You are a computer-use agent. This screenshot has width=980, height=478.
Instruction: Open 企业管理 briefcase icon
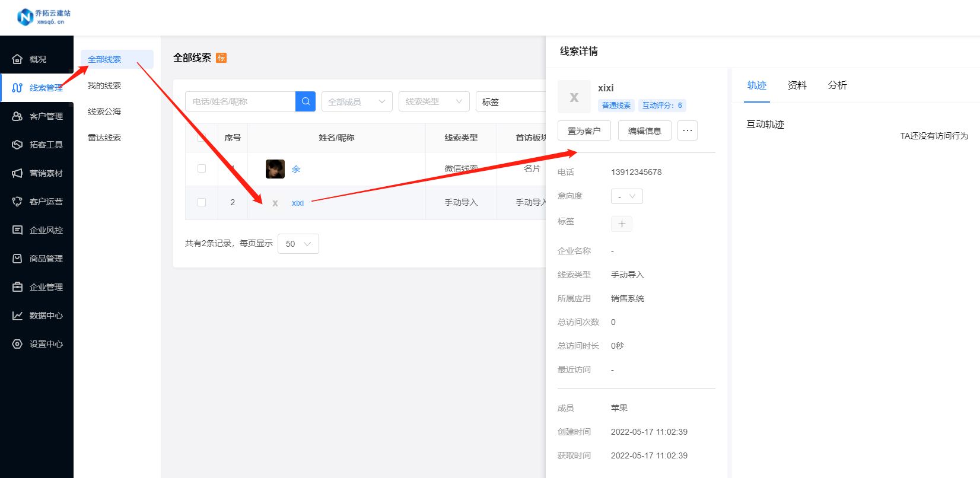click(x=17, y=287)
